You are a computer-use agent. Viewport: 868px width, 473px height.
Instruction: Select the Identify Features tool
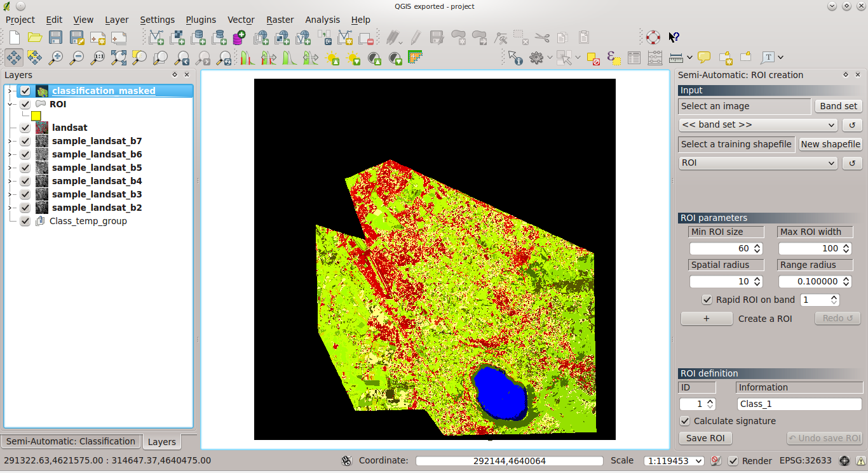point(515,58)
